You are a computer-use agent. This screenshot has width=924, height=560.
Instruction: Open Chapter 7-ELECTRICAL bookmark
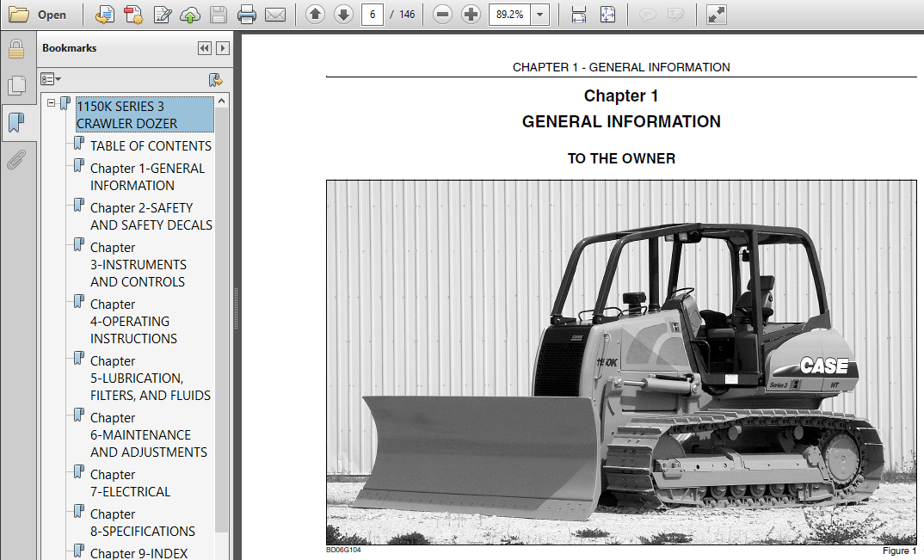click(130, 483)
